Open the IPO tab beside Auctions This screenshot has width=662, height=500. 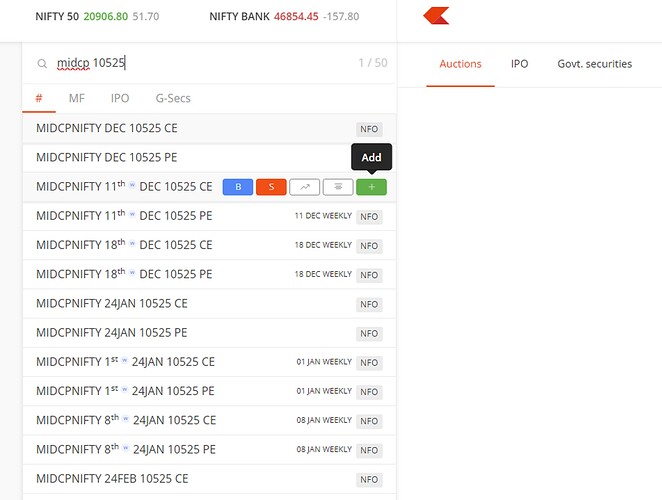point(519,64)
